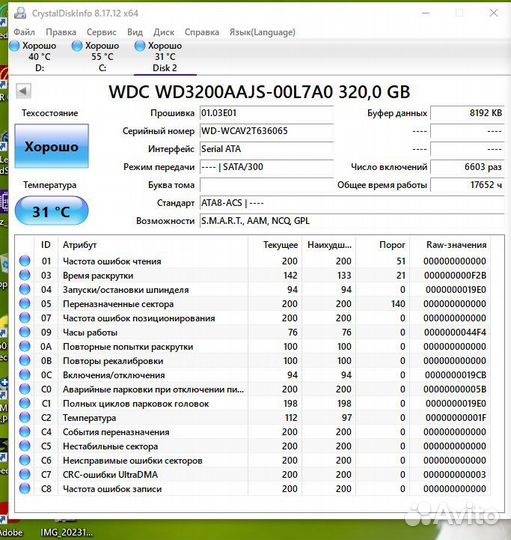Click the status orb for attribute C0
Viewport: 511px width, 540px height.
[x=25, y=389]
